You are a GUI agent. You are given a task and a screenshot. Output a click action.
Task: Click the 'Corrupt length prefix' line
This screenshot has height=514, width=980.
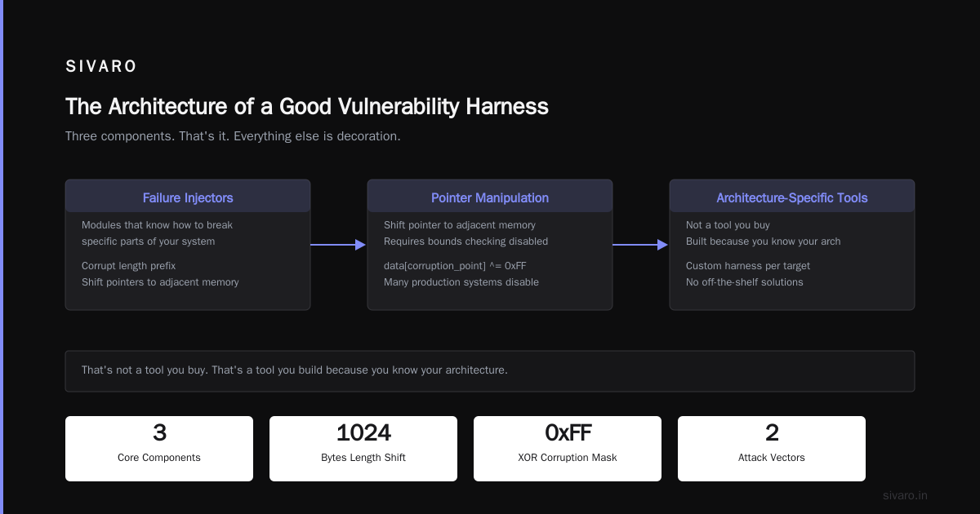pos(128,266)
